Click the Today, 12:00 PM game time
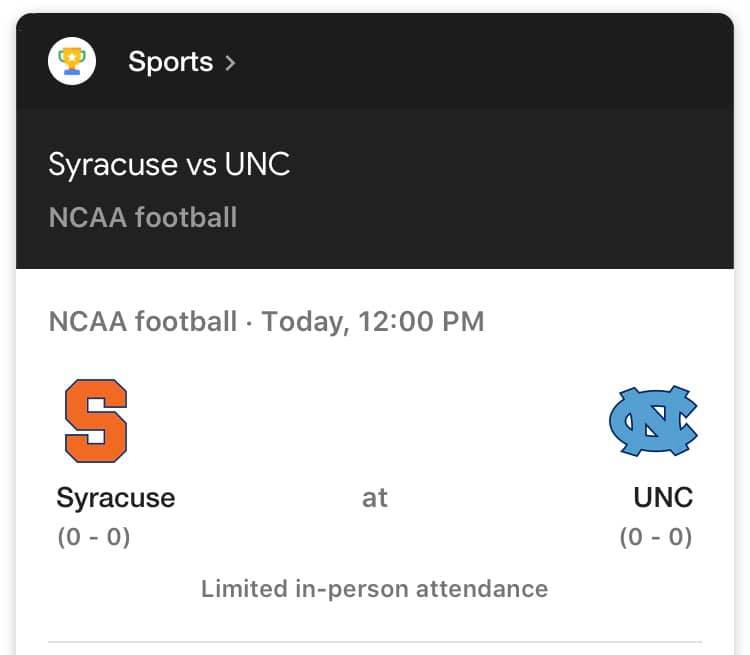Image resolution: width=750 pixels, height=655 pixels. pos(373,322)
